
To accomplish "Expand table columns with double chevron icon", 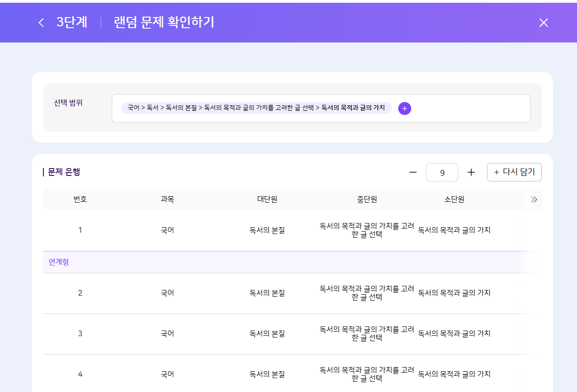I will (534, 199).
